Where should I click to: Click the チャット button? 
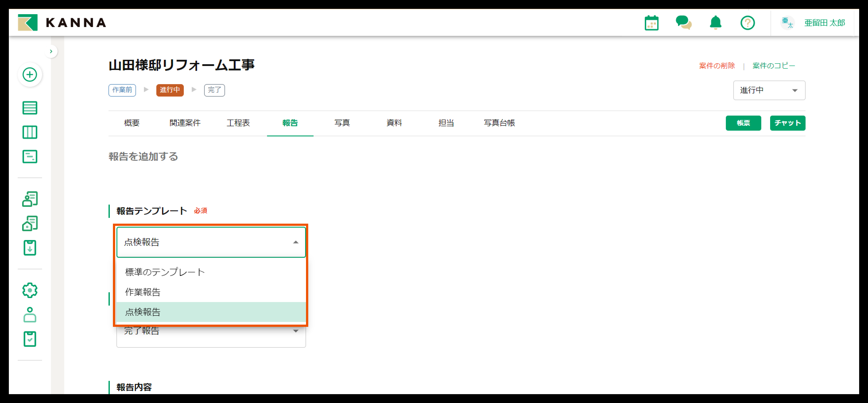[x=787, y=123]
